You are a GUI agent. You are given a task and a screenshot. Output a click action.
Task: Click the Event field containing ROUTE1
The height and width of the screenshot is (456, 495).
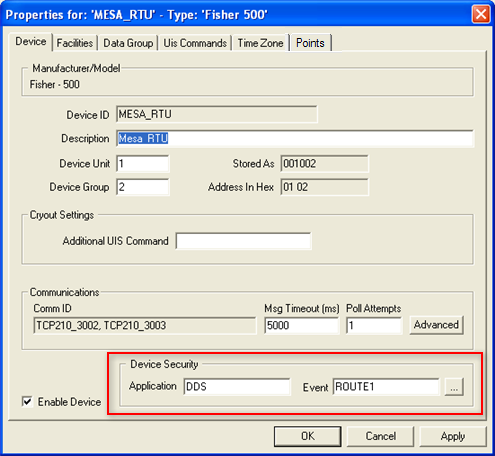coord(386,387)
